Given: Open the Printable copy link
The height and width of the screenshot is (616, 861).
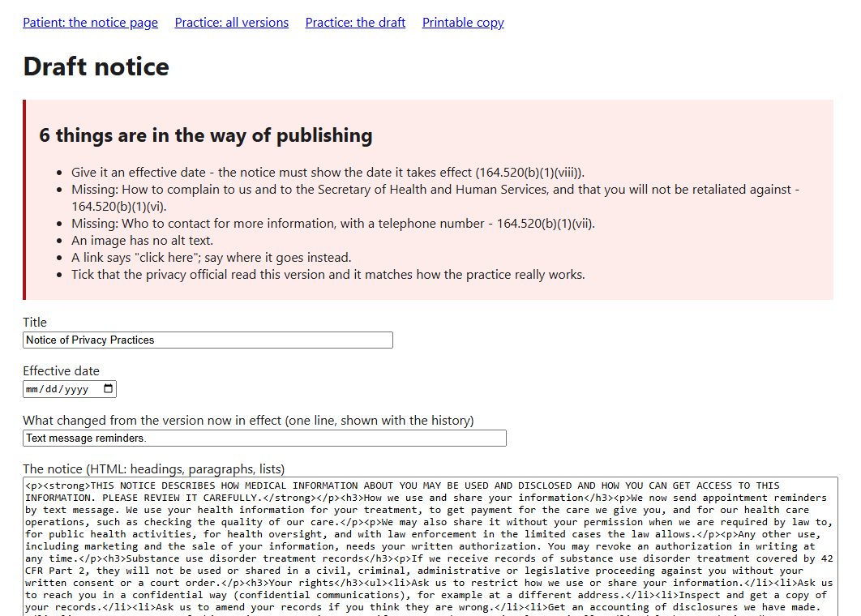Looking at the screenshot, I should (x=463, y=23).
